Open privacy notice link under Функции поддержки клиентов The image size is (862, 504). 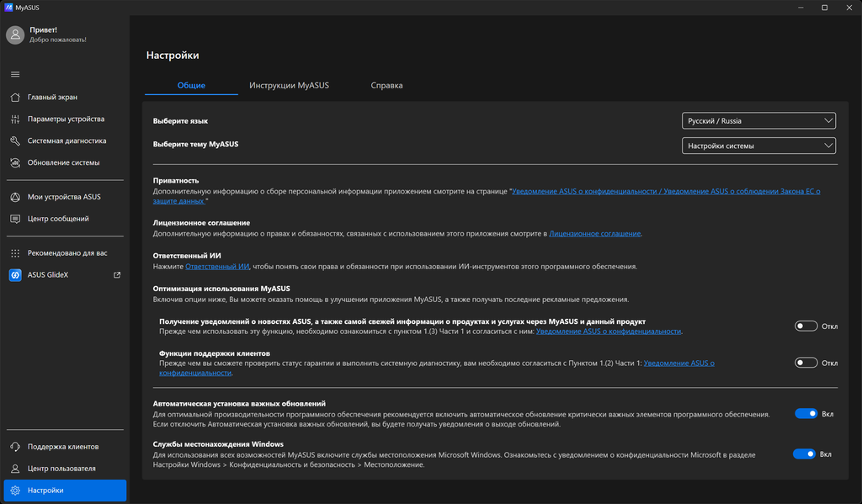(x=679, y=363)
